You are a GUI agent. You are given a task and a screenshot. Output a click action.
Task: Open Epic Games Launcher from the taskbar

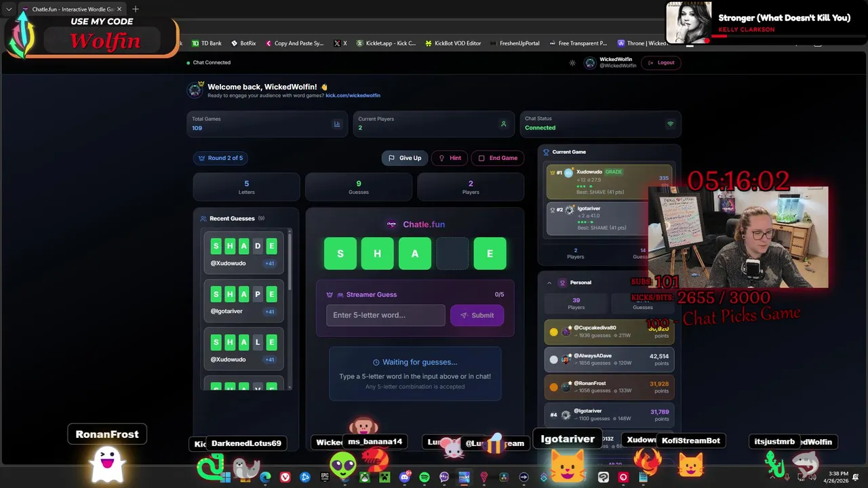tap(325, 477)
